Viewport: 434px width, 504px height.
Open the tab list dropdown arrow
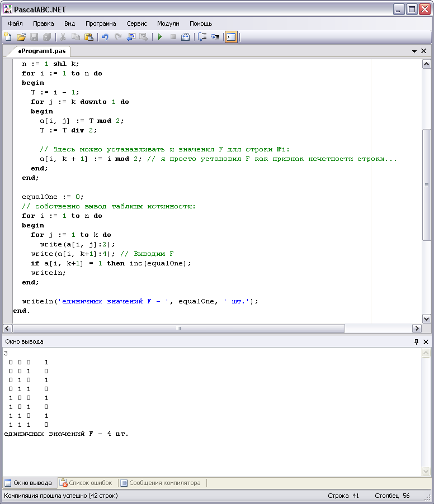[414, 51]
